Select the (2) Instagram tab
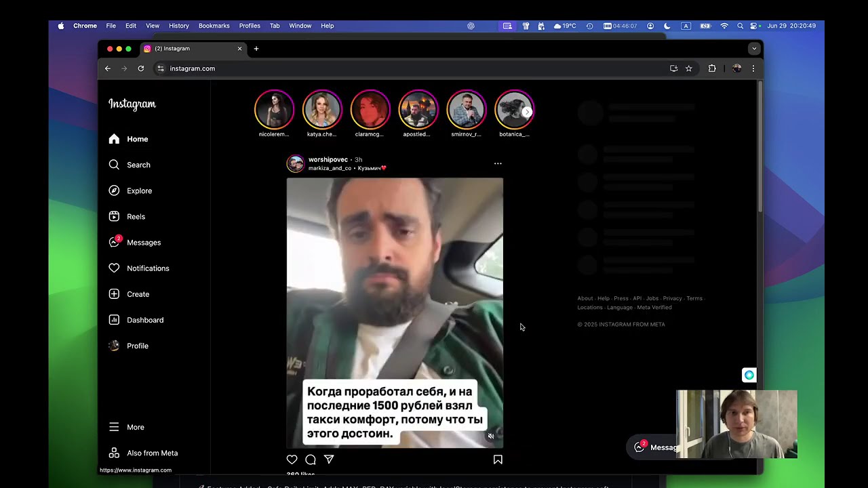 tap(193, 49)
